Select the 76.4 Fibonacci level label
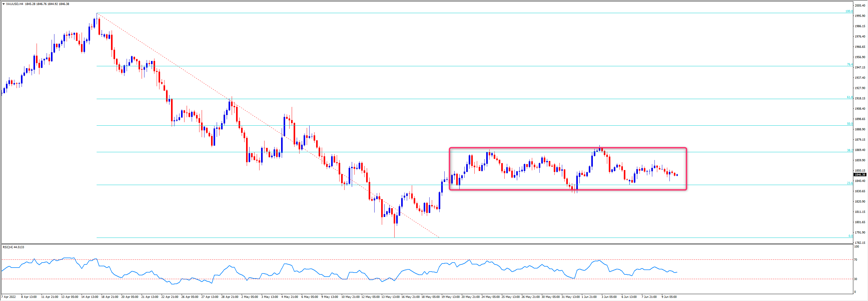 coord(850,64)
